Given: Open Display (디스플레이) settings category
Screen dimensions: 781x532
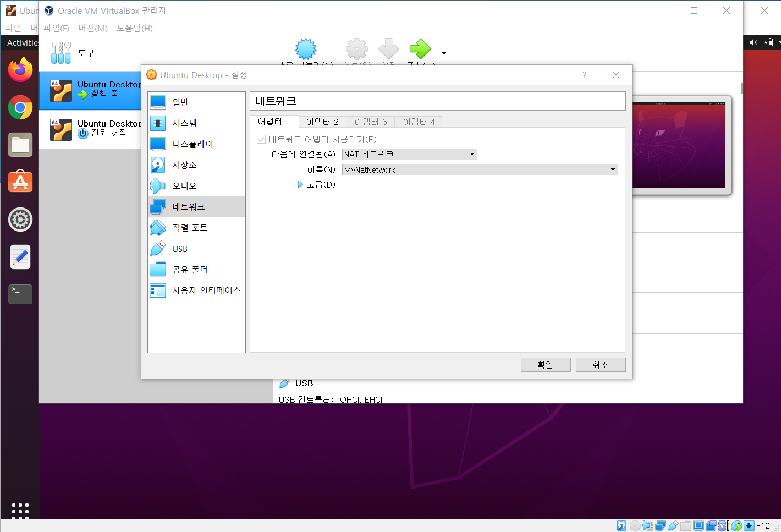Looking at the screenshot, I should pos(196,144).
